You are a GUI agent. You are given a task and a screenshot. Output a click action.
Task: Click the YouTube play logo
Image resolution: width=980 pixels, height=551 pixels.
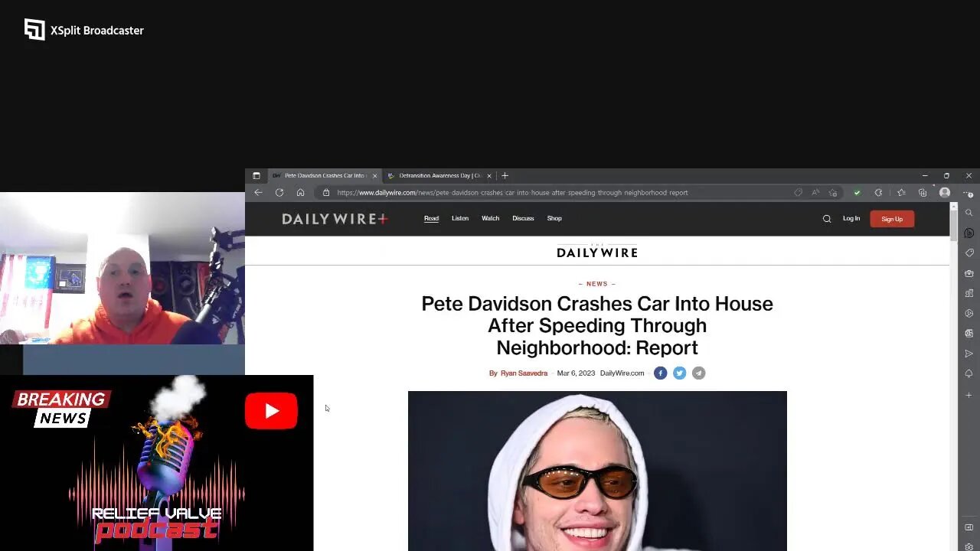[x=271, y=411]
